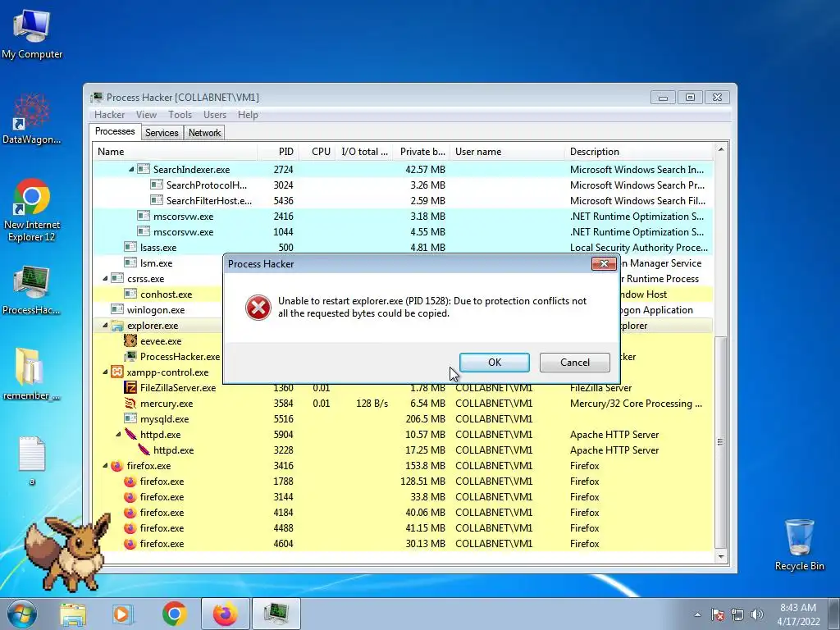Screen dimensions: 840x630
Task: Click the process list scrollbar down arrow
Action: [x=720, y=557]
